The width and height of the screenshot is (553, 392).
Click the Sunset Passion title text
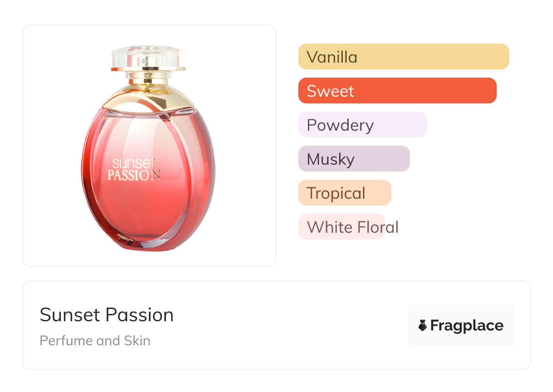click(107, 315)
